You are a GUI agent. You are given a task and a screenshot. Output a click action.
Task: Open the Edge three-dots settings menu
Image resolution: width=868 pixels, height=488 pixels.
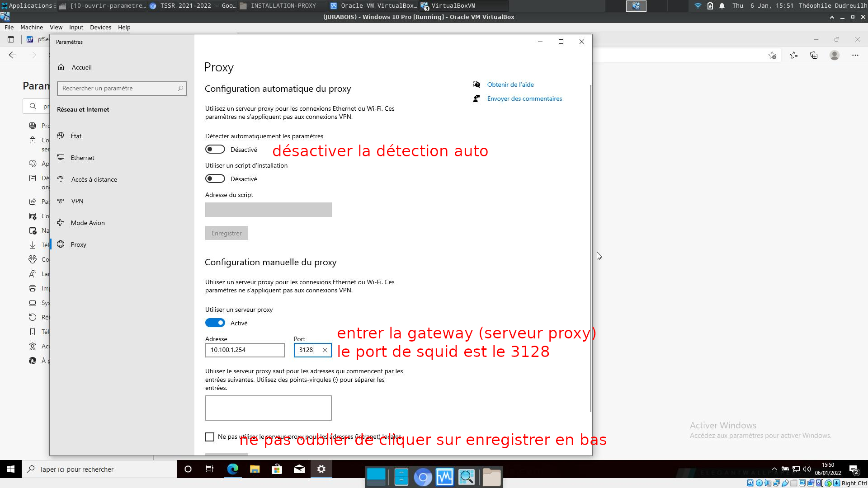(855, 55)
